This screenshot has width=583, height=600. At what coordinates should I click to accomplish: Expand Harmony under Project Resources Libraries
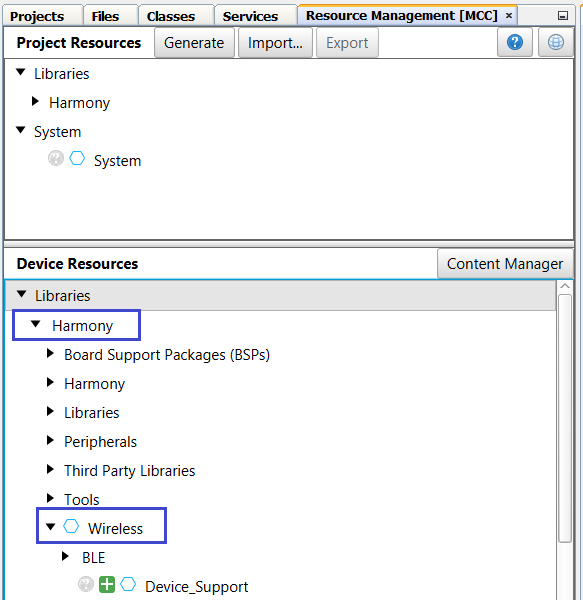click(35, 101)
